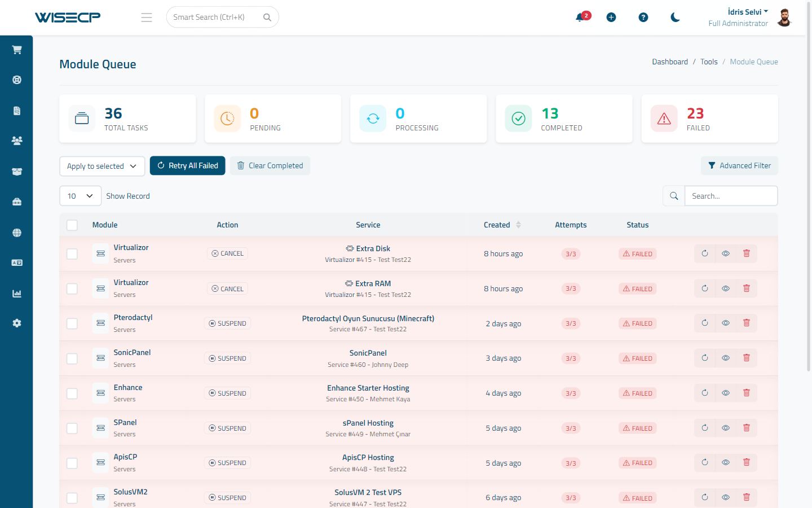Click the table Search input field

tap(731, 196)
